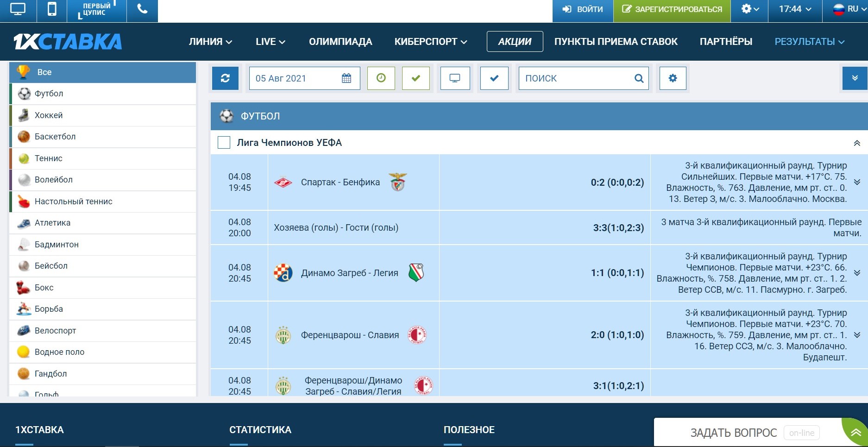
Task: Click the Первый ЦУПИС logo
Action: [x=97, y=9]
